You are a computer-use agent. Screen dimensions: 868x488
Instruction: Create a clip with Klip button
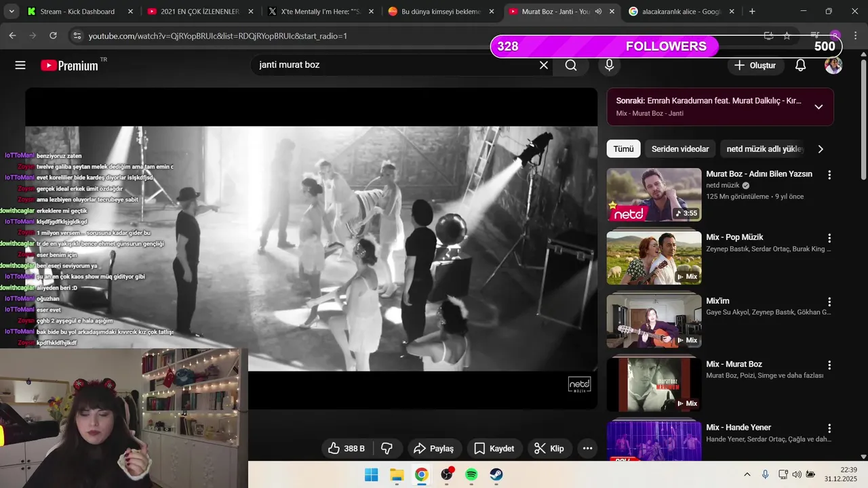[549, 448]
